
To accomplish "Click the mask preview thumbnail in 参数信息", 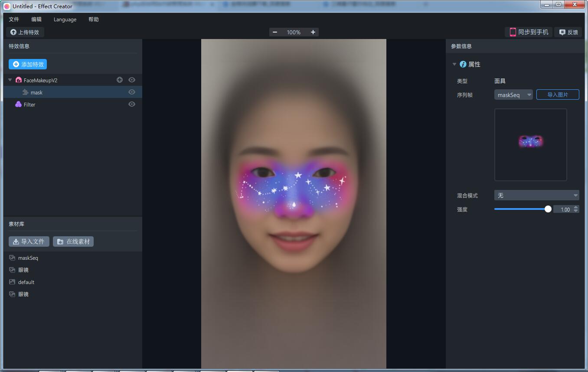I will [x=530, y=144].
